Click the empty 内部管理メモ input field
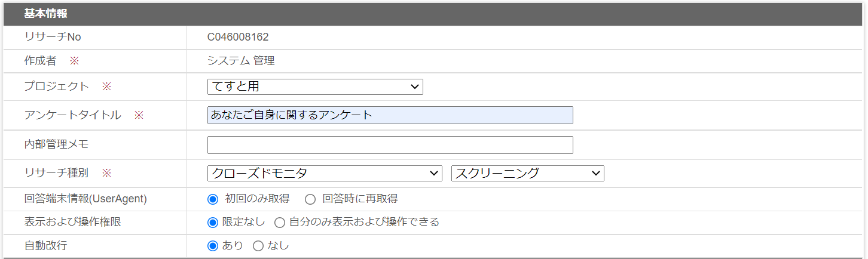Screen dimensions: 868x259 click(x=390, y=145)
